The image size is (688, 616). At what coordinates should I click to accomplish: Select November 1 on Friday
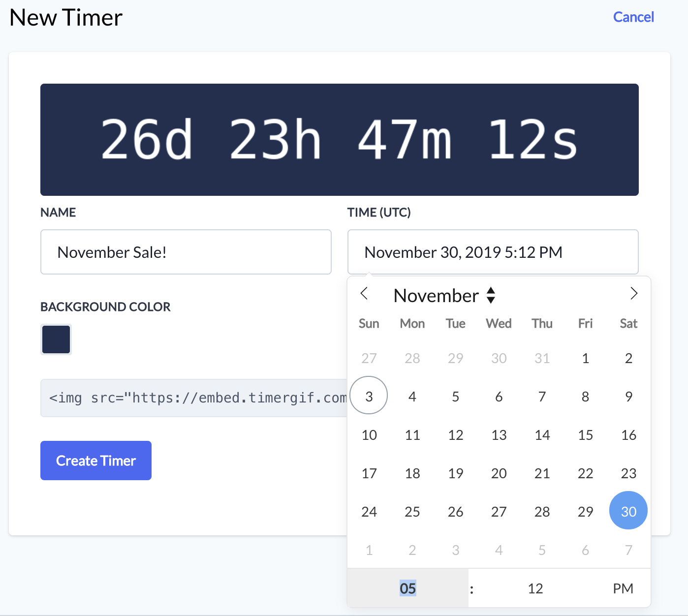(585, 358)
